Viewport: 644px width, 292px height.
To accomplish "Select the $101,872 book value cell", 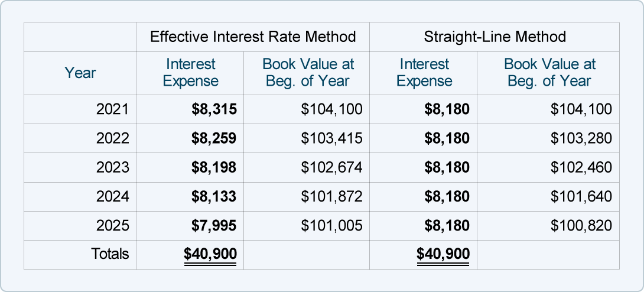I will [x=331, y=196].
